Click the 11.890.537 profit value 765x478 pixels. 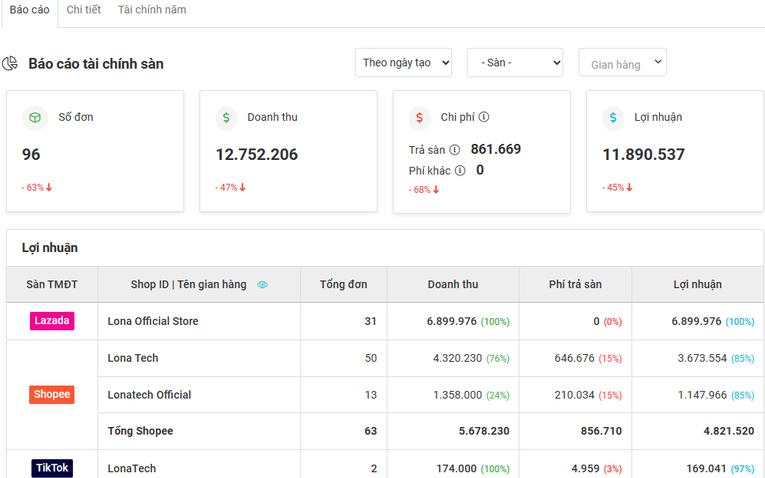coord(644,155)
